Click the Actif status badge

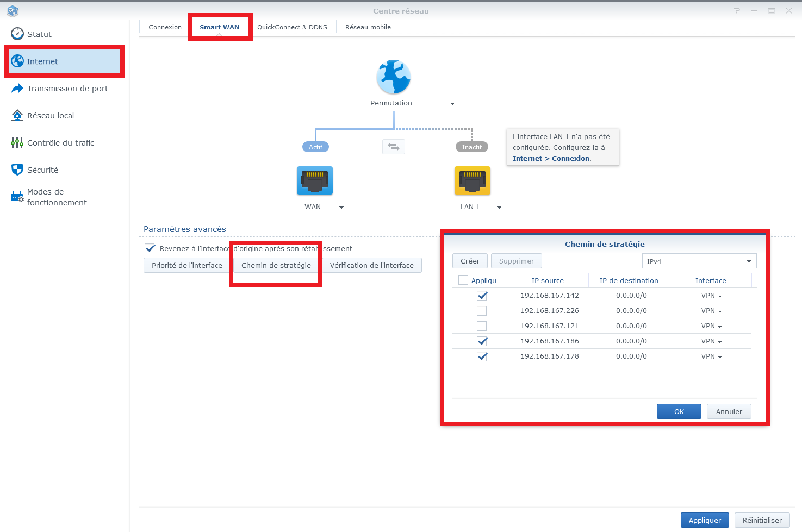coord(315,147)
